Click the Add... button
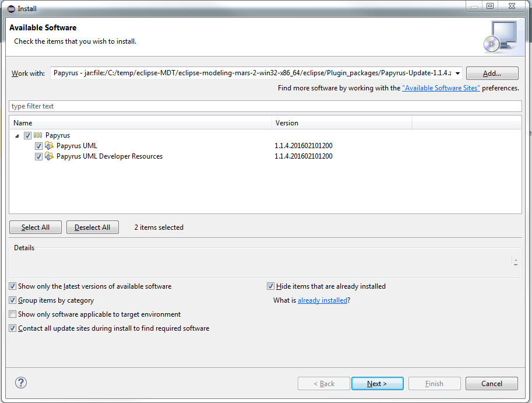Image resolution: width=532 pixels, height=403 pixels. tap(492, 73)
